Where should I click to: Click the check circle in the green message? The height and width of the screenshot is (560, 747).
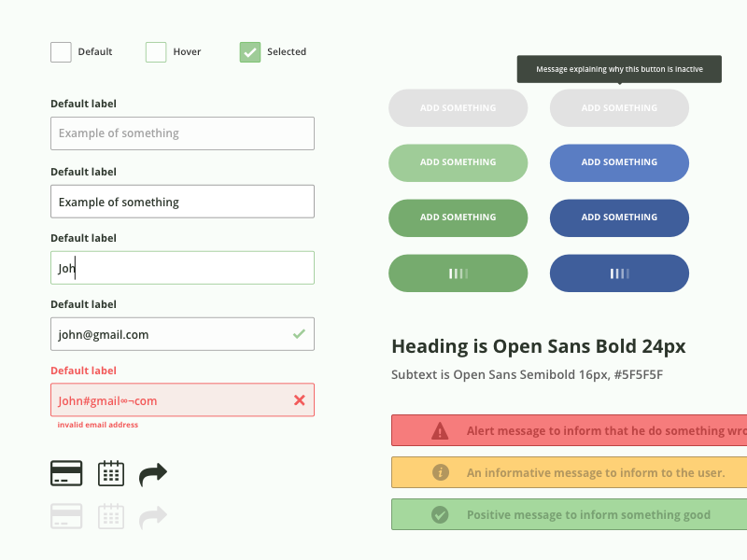[x=440, y=514]
